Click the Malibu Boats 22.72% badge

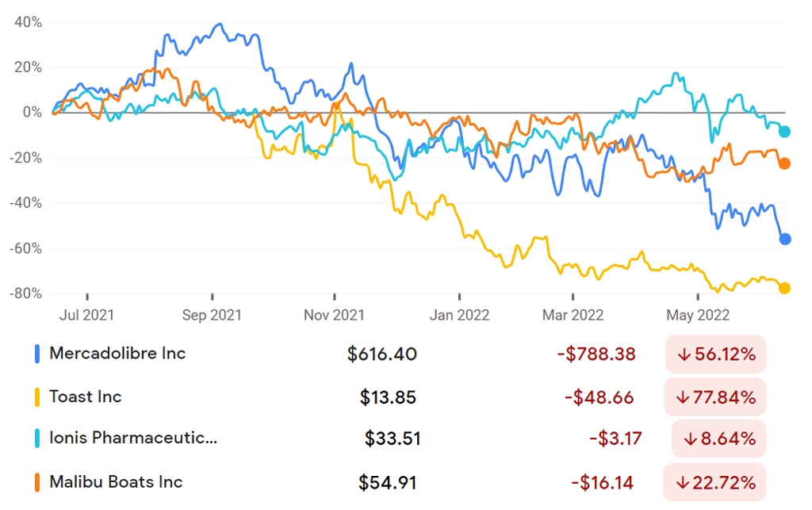(x=714, y=482)
